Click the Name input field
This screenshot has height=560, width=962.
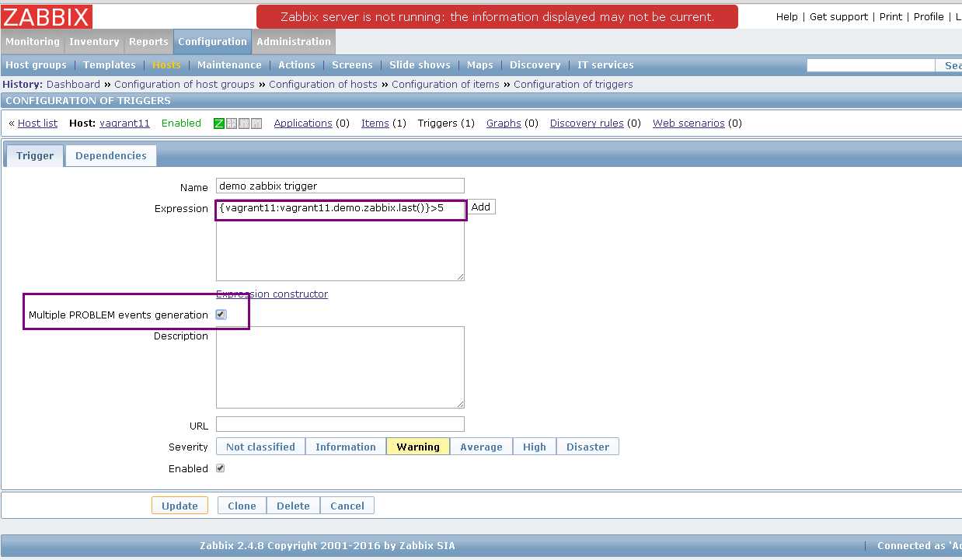click(x=340, y=186)
